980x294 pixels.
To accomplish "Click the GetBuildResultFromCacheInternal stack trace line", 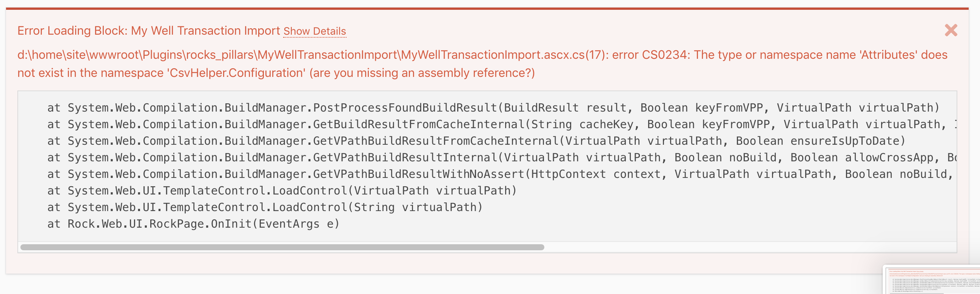I will [501, 125].
